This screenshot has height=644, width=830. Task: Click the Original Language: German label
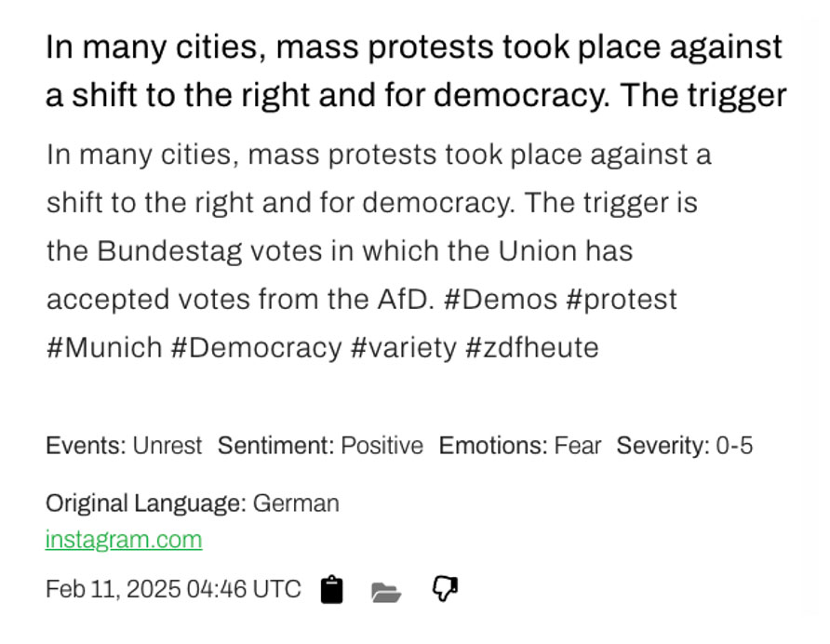[x=193, y=503]
